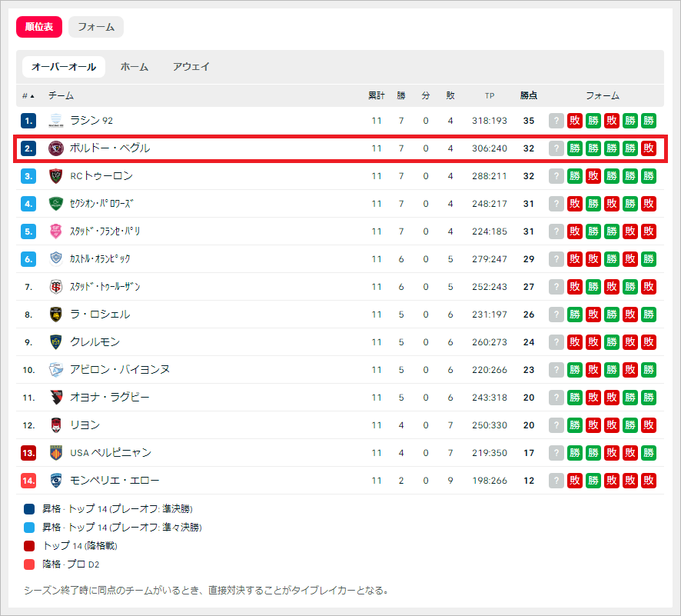Click the Montpellier Hérault team logo

[x=55, y=481]
